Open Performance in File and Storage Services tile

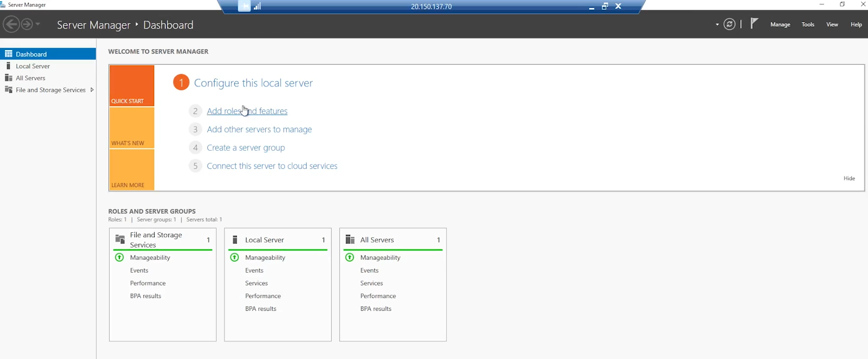148,283
